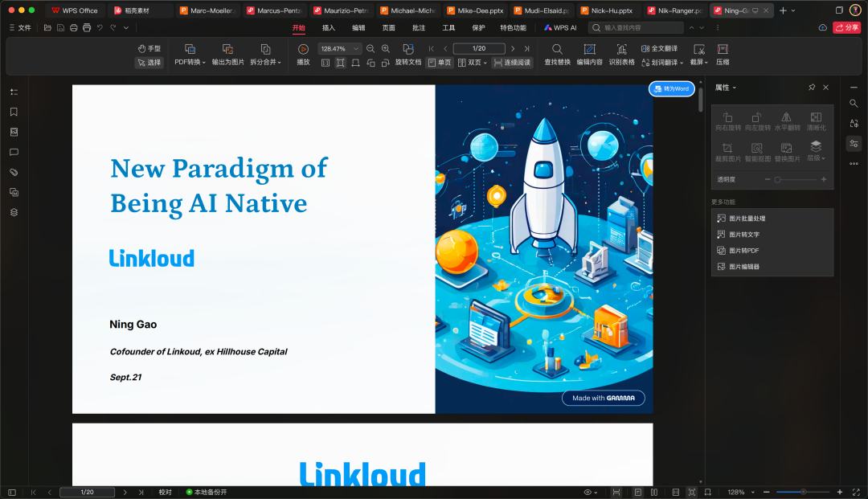
Task: Open the status bar 128% zoom dropdown
Action: click(x=753, y=492)
